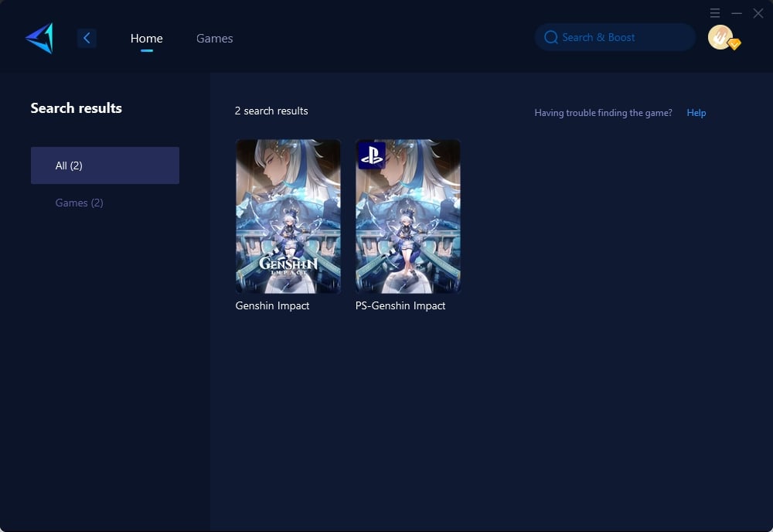Viewport: 773px width, 532px height.
Task: Click the Search results heading
Action: coord(77,108)
